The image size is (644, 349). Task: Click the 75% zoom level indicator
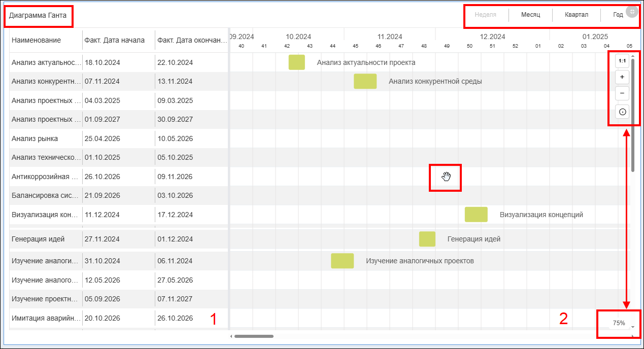pyautogui.click(x=619, y=323)
